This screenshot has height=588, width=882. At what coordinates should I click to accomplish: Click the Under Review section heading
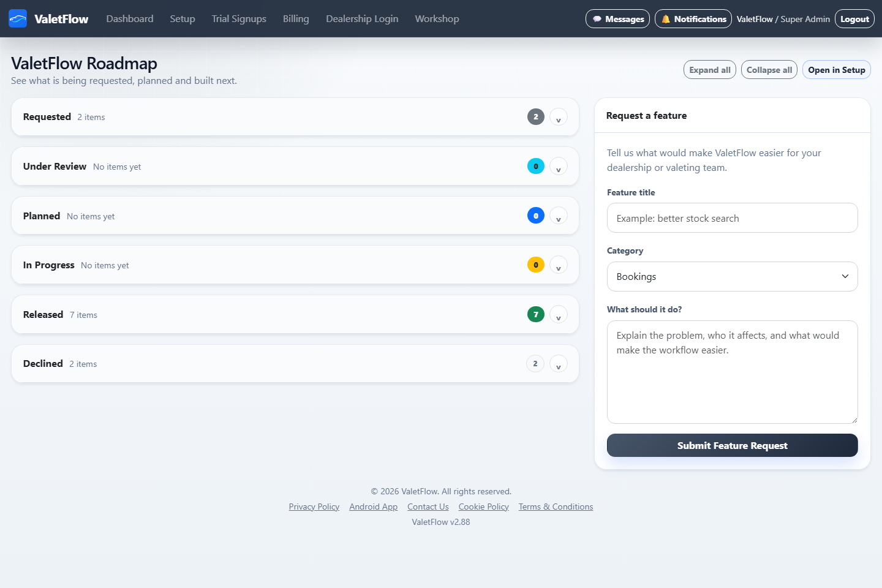coord(55,166)
